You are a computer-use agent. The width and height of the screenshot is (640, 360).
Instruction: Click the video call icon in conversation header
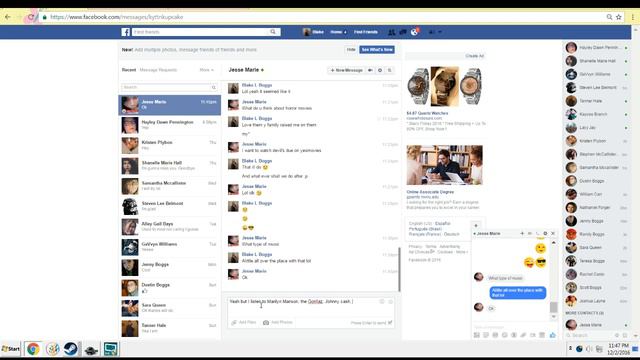tap(370, 70)
